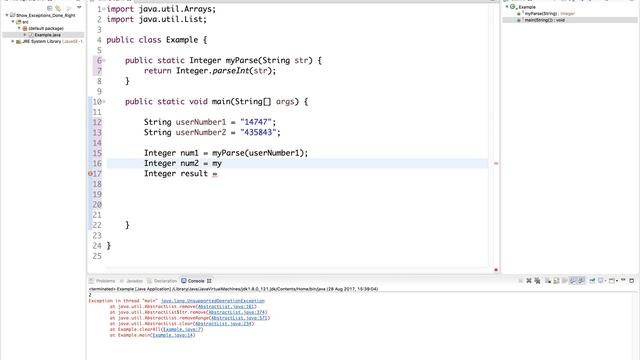Fold the myParse method at line 6

coord(104,60)
